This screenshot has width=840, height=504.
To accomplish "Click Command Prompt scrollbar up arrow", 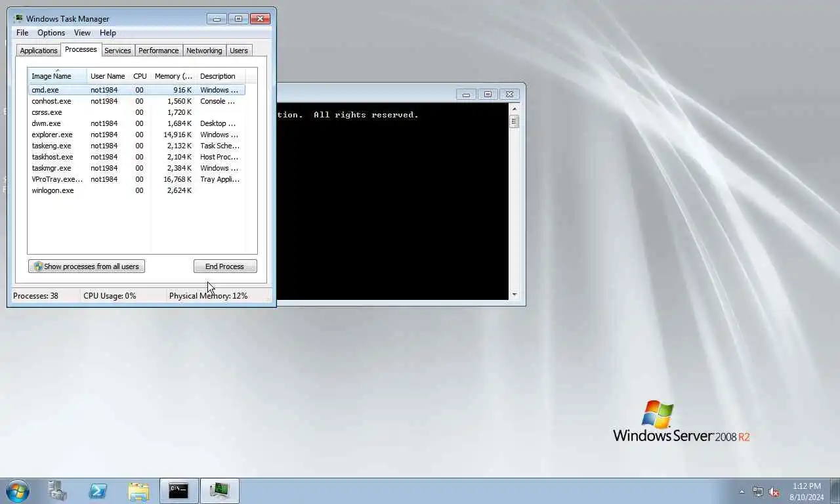I will (514, 109).
